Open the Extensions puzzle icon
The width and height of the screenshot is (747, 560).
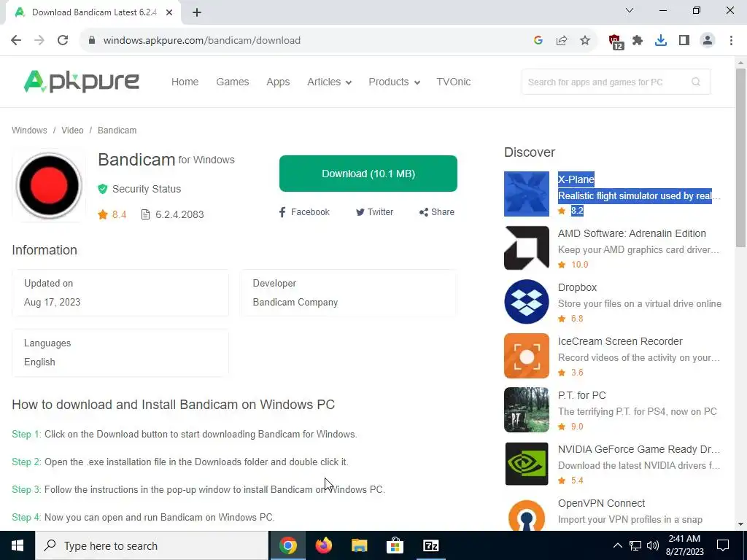point(638,41)
